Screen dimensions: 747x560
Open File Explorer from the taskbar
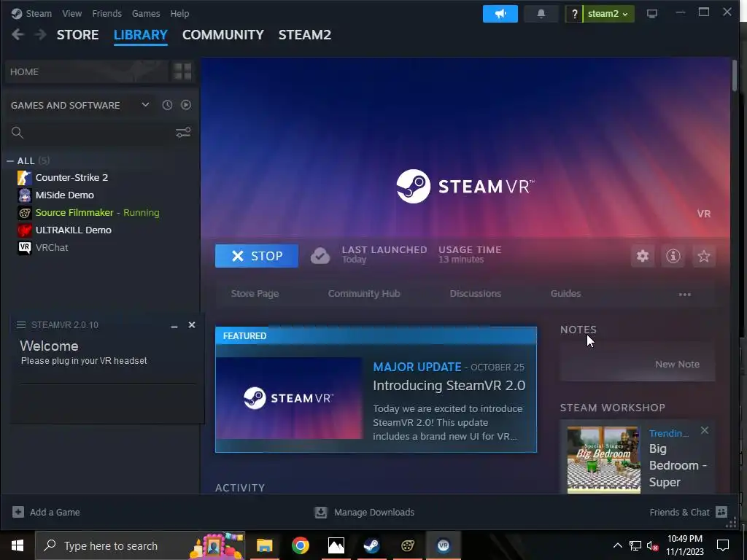[264, 545]
